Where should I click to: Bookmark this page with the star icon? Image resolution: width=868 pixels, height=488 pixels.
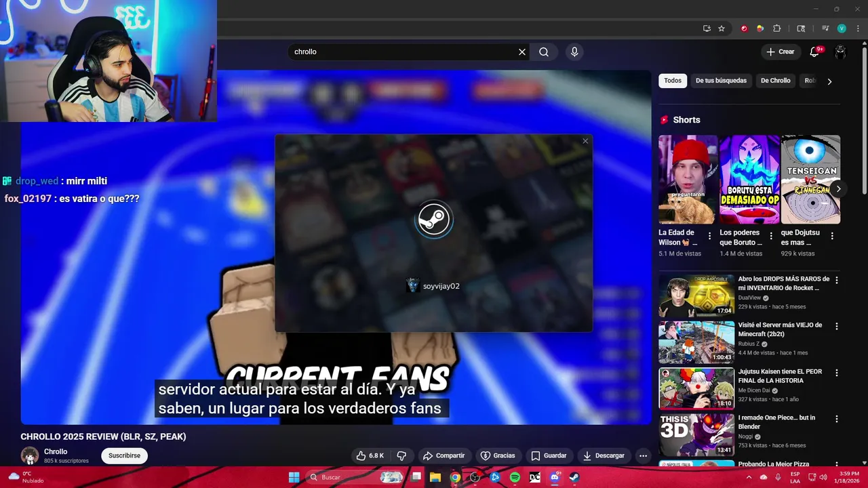722,28
